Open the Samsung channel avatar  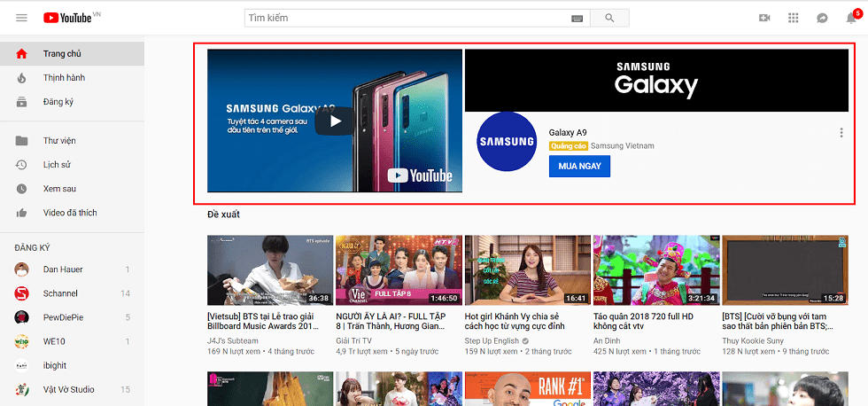coord(507,141)
